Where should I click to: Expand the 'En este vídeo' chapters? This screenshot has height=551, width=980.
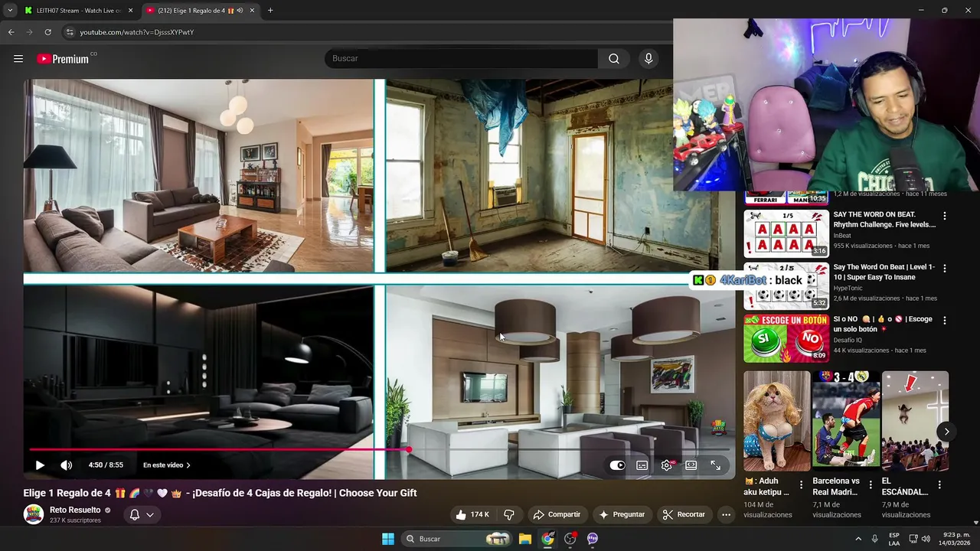(166, 465)
